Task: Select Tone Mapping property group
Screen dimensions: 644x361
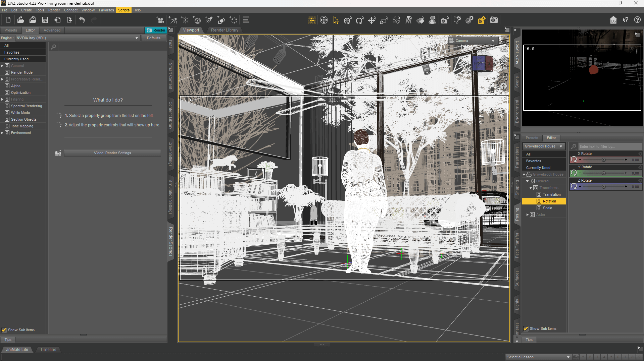Action: click(22, 126)
